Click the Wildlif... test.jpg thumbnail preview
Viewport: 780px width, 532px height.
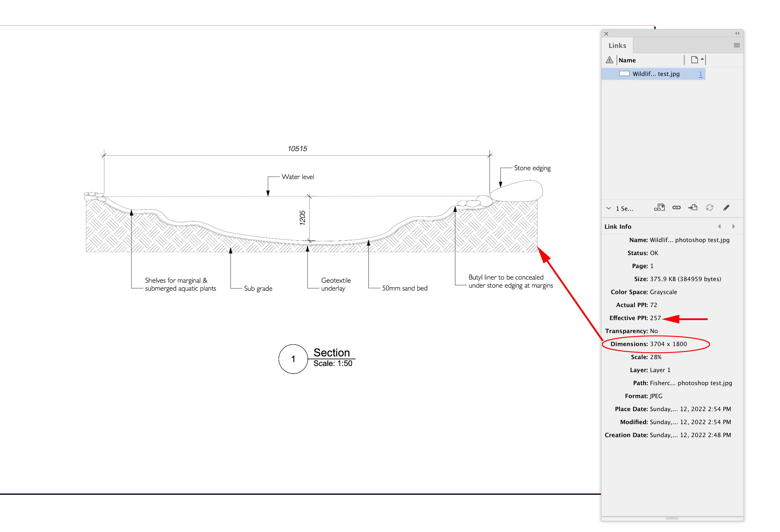point(624,74)
